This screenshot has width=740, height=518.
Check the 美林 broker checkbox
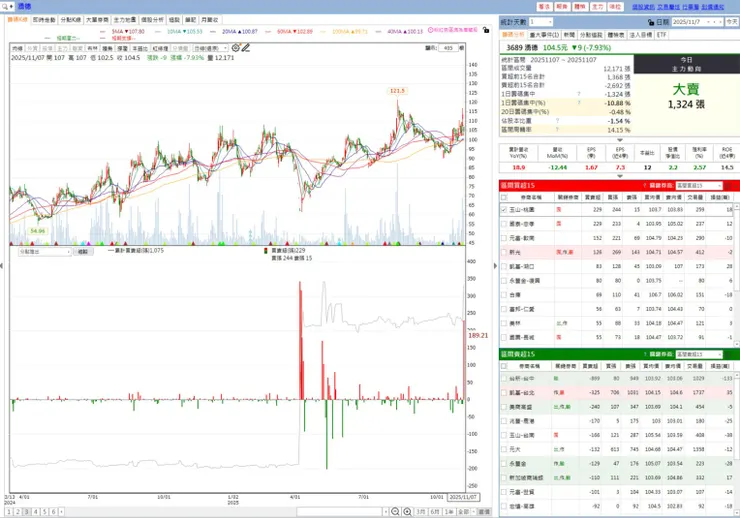tap(504, 323)
